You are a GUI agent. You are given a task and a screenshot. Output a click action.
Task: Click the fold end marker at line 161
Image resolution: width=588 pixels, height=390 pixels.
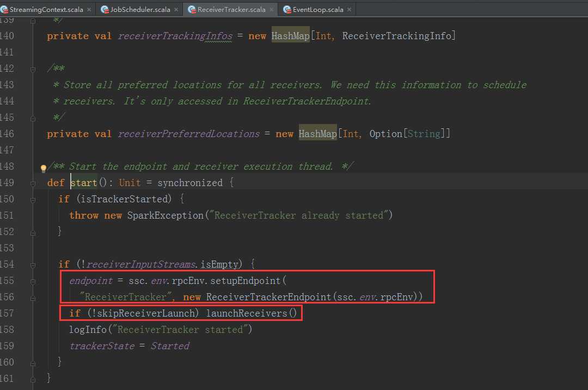pos(33,380)
